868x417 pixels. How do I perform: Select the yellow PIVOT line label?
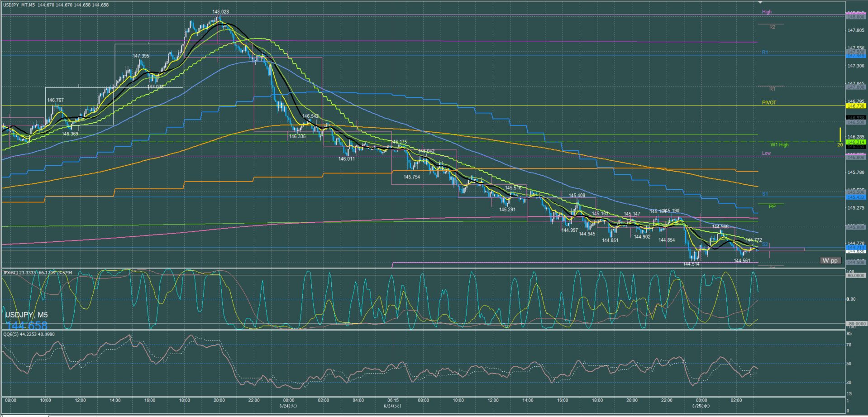[769, 103]
